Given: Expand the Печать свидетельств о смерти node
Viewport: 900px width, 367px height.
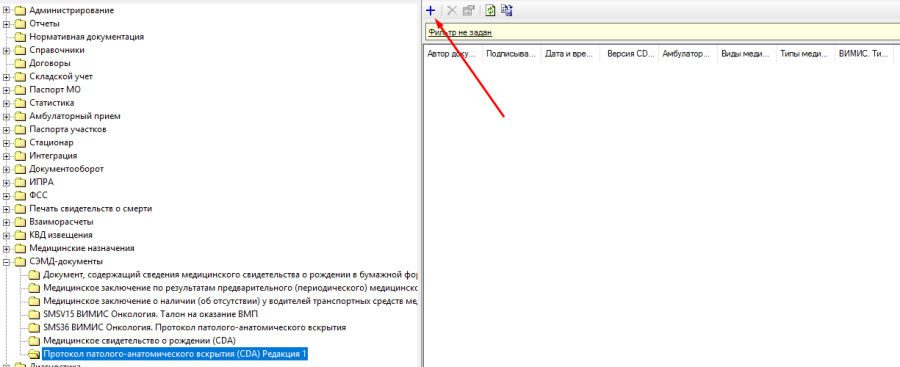Looking at the screenshot, I should [x=6, y=208].
